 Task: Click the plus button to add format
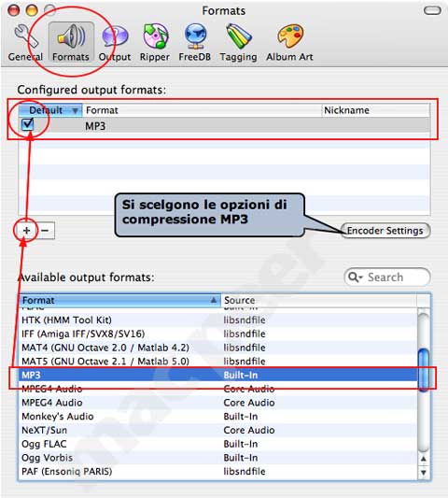pyautogui.click(x=27, y=231)
